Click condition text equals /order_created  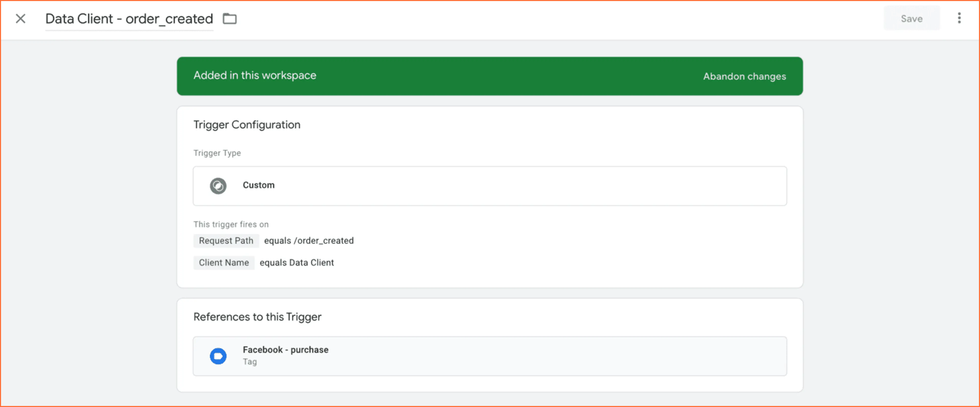click(x=309, y=240)
